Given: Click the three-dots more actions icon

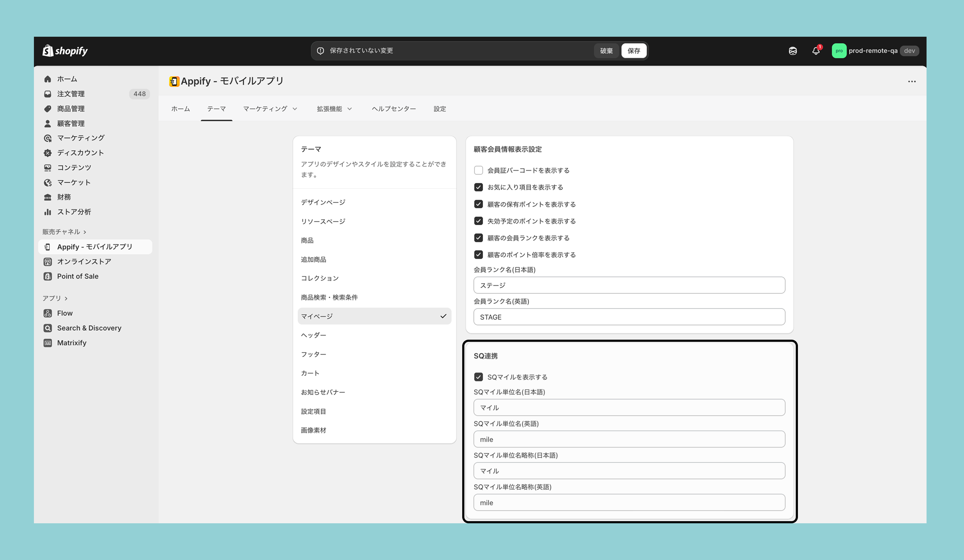Looking at the screenshot, I should 912,82.
